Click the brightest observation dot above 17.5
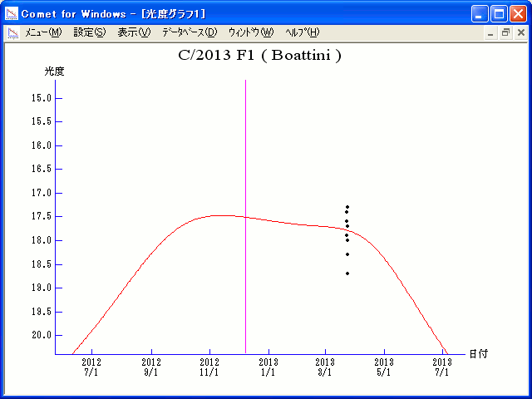The image size is (532, 399). tap(347, 207)
